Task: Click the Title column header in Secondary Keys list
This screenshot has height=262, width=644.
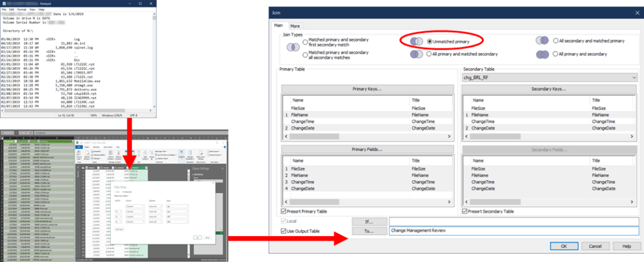Action: tap(612, 100)
